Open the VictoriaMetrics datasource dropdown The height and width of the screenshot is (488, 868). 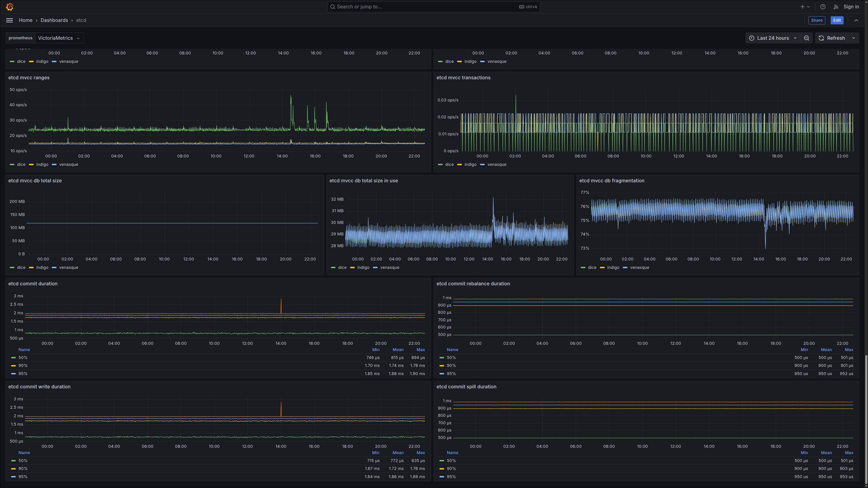coord(59,38)
